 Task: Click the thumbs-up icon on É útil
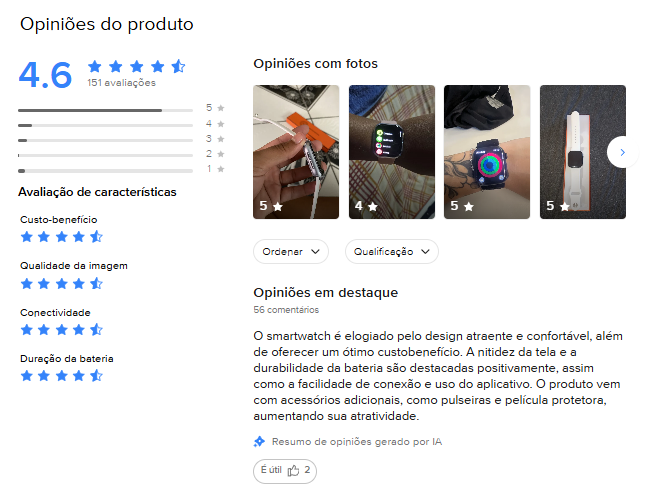(293, 470)
